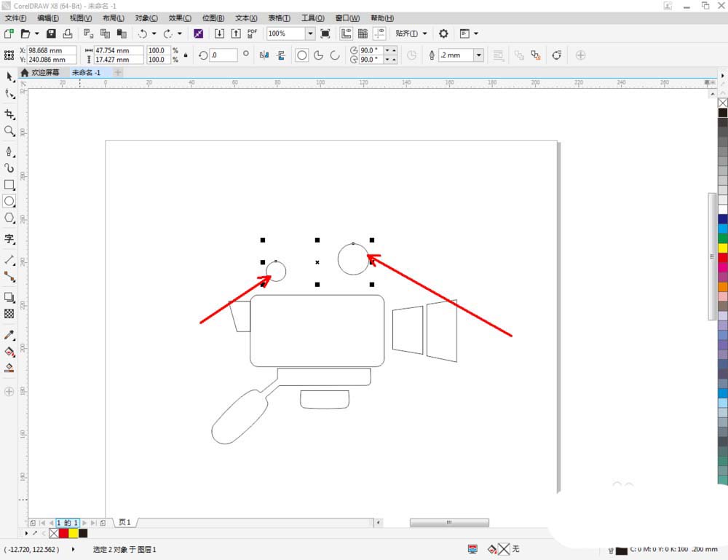Choose the Interactive Fill bucket tool
728x560 pixels.
point(9,352)
